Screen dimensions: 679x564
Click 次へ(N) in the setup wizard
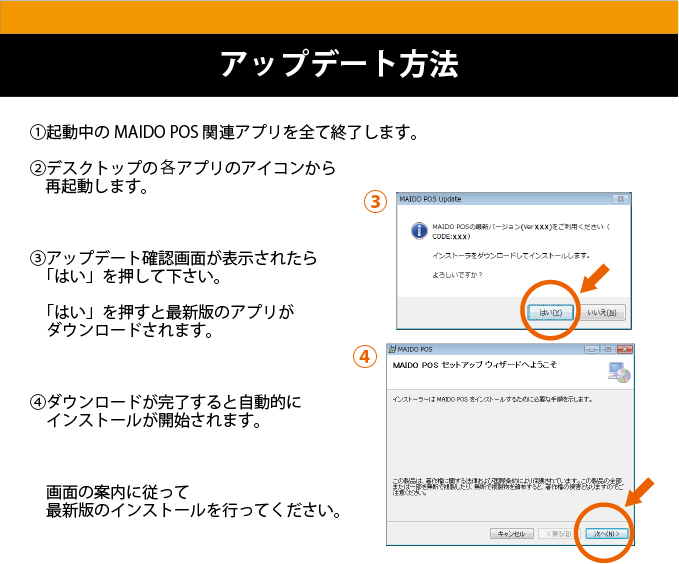click(x=606, y=534)
